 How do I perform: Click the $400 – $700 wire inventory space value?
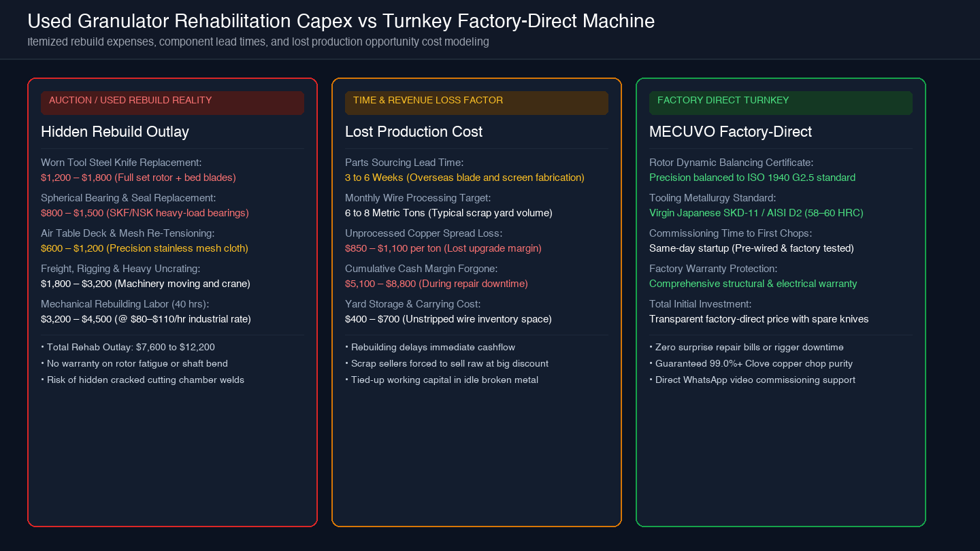point(448,319)
